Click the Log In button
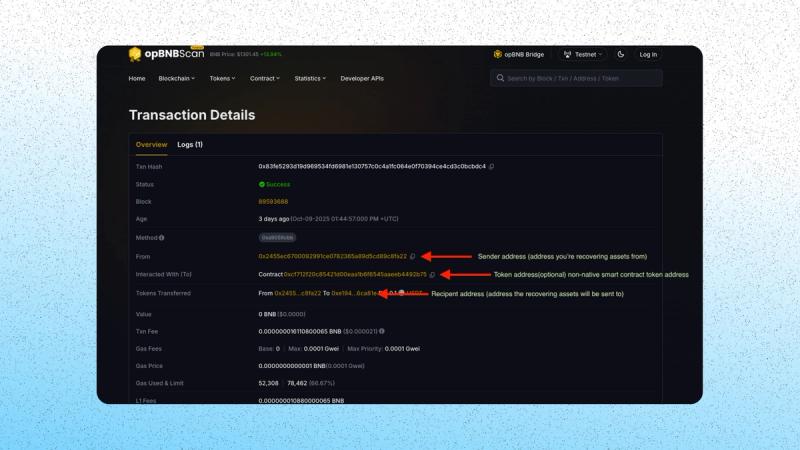Screen dimensions: 800x450 click(648, 55)
